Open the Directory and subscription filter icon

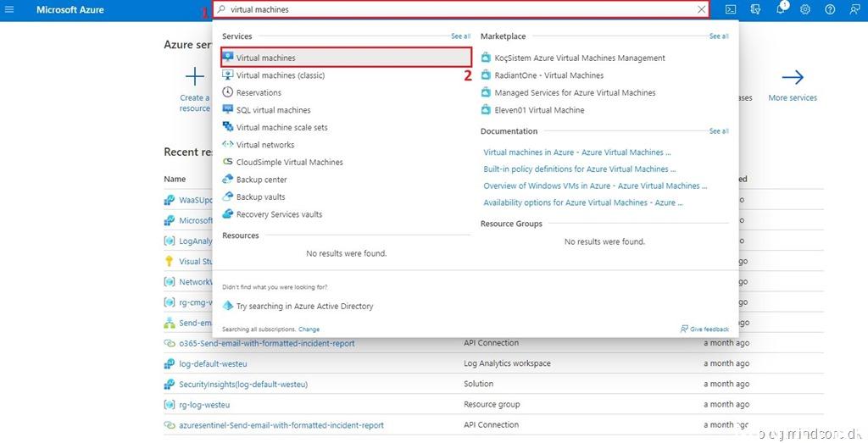point(755,9)
